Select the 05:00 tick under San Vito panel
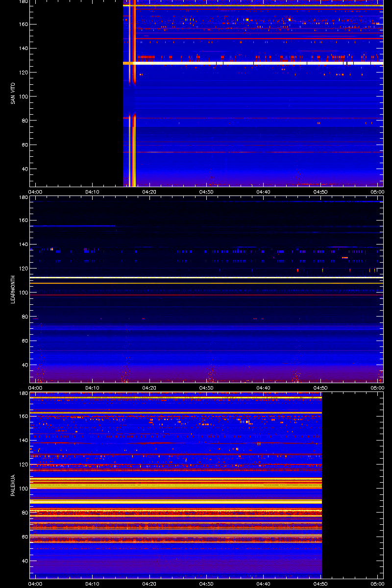Image resolution: width=392 pixels, height=588 pixels. [377, 192]
